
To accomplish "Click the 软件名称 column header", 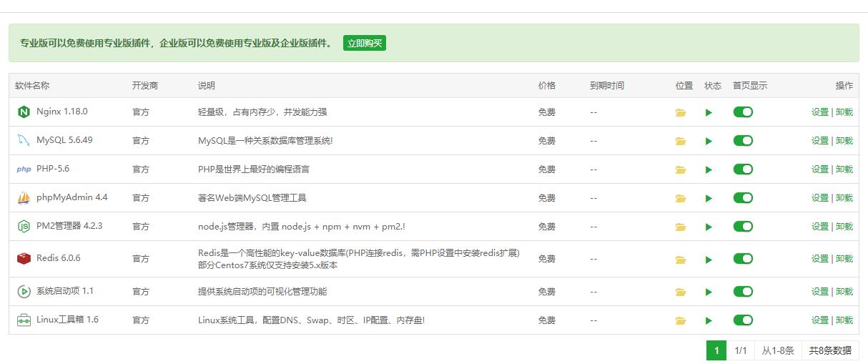I will click(x=32, y=86).
